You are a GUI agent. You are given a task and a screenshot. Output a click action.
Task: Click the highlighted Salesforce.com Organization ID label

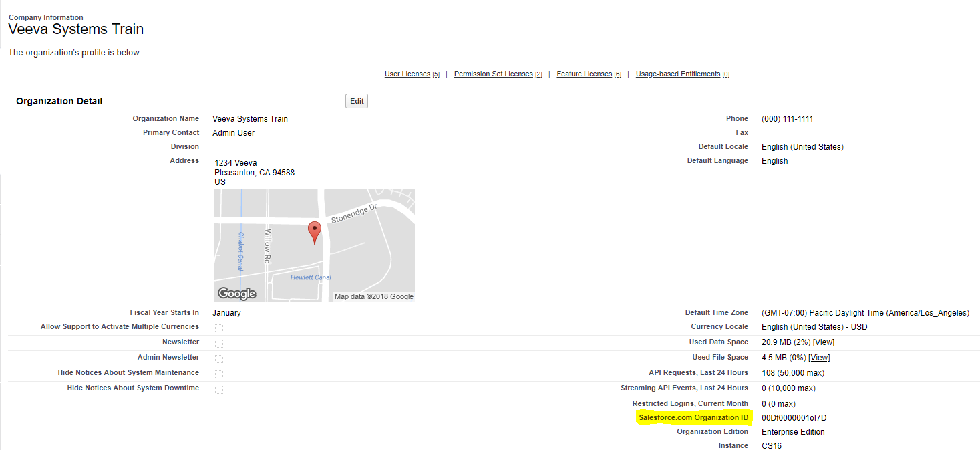(693, 418)
